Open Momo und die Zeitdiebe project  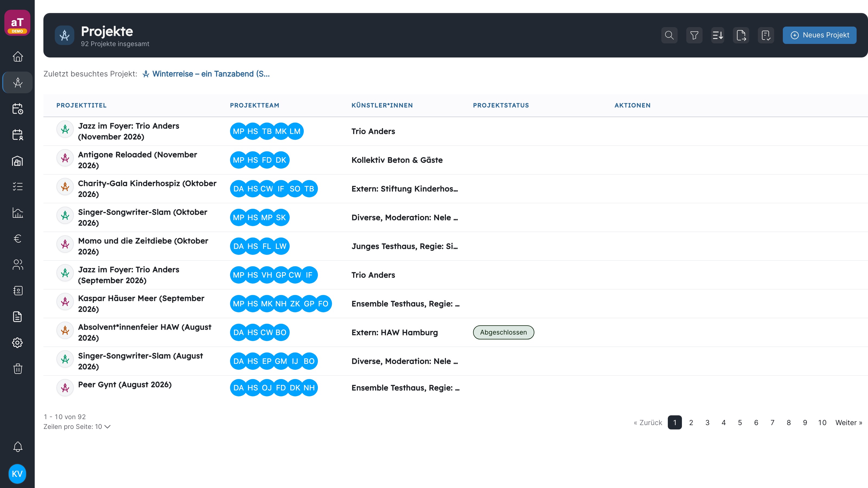[143, 246]
